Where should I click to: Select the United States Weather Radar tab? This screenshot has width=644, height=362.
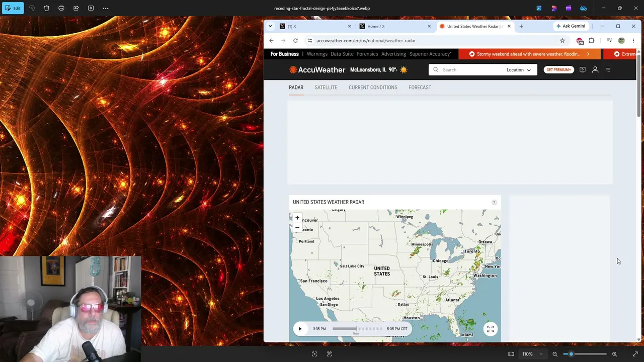pos(474,26)
